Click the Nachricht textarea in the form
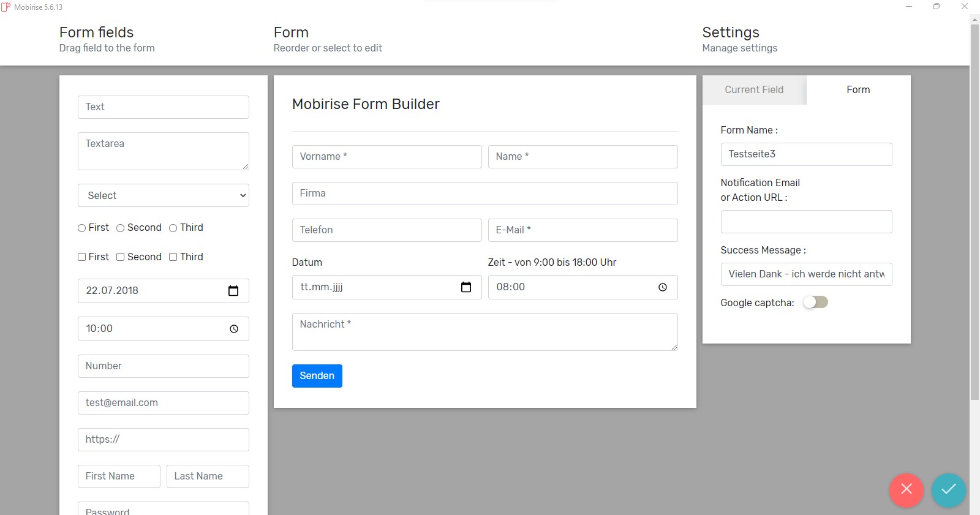Viewport: 980px width, 515px height. point(484,332)
